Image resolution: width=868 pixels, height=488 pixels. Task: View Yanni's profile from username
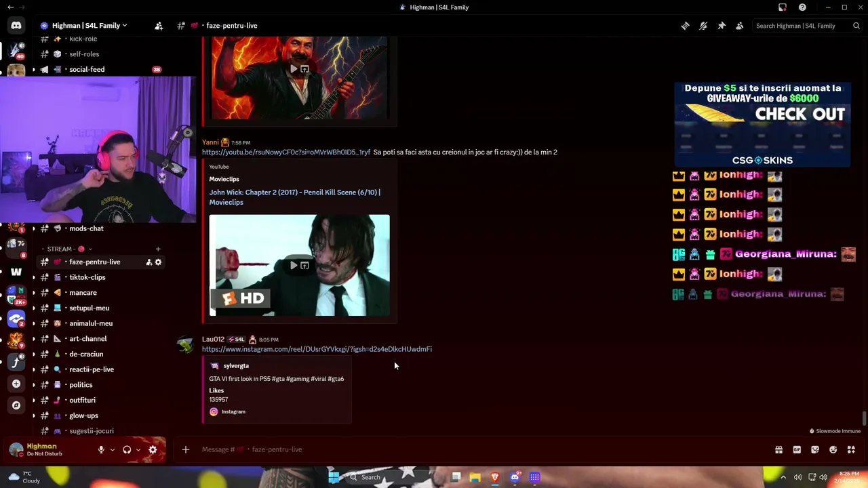tap(210, 142)
